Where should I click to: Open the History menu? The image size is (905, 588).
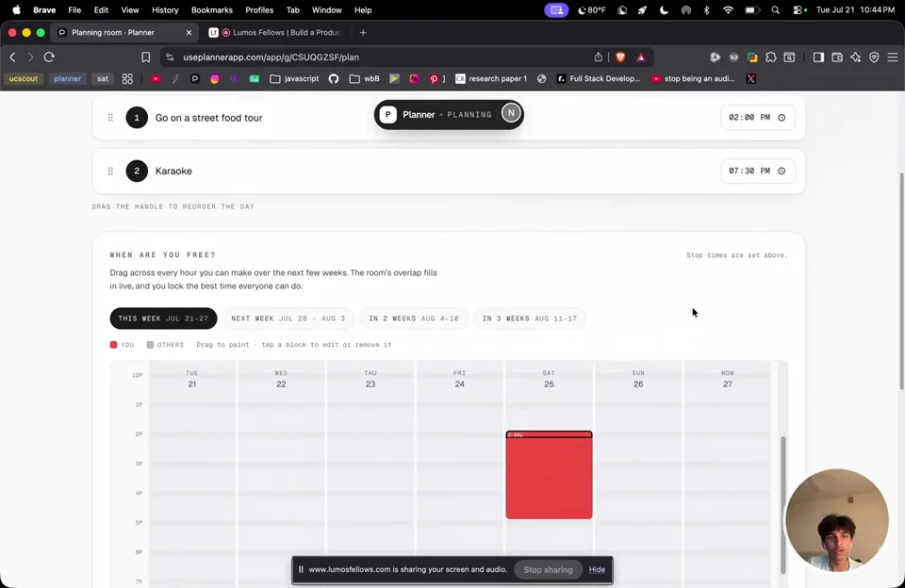(x=165, y=9)
